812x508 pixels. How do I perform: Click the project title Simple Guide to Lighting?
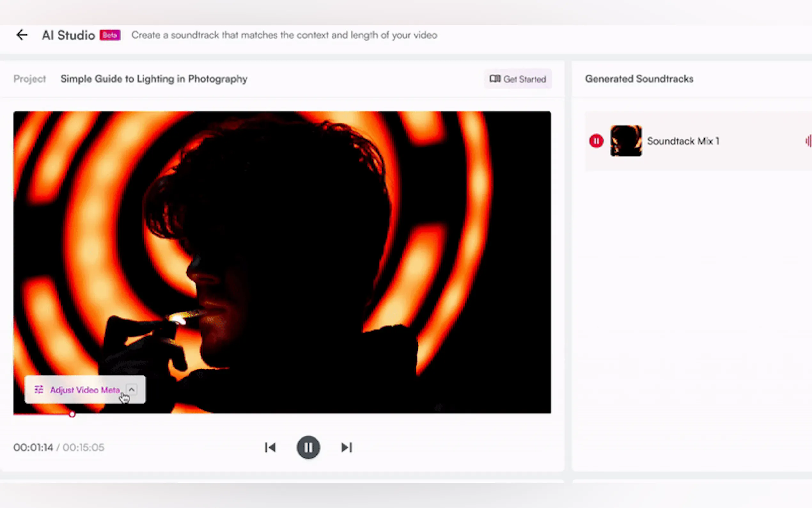tap(154, 79)
